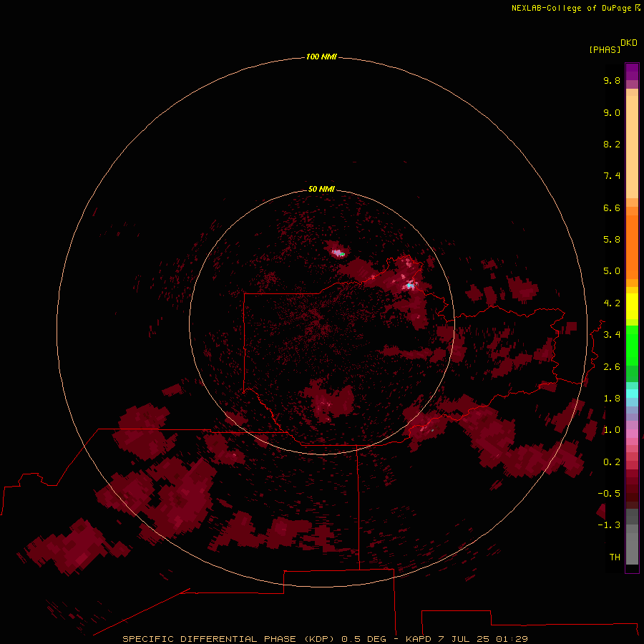Click the 5.0 scale value

point(612,271)
